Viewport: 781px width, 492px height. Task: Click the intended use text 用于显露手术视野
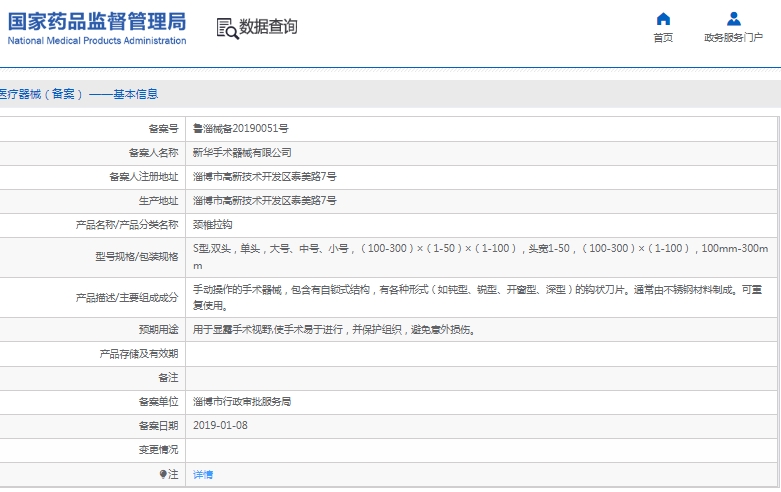coord(334,330)
